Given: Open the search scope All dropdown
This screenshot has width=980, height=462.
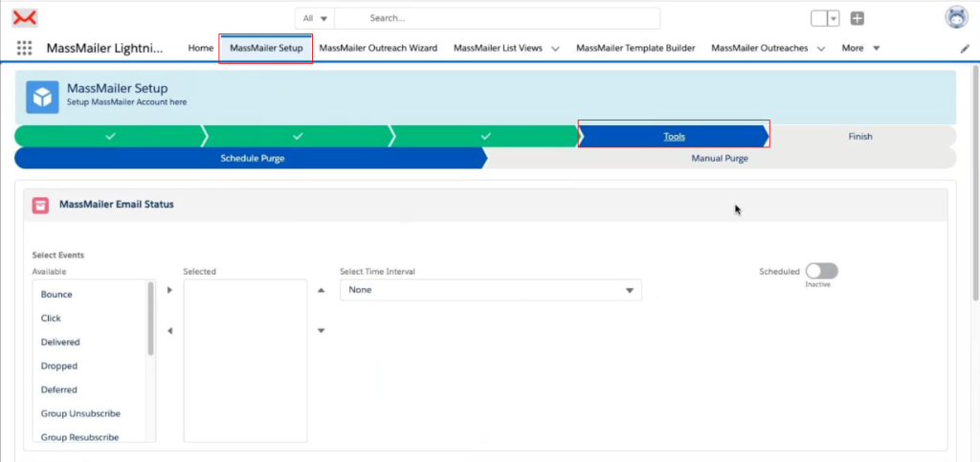Looking at the screenshot, I should 315,19.
